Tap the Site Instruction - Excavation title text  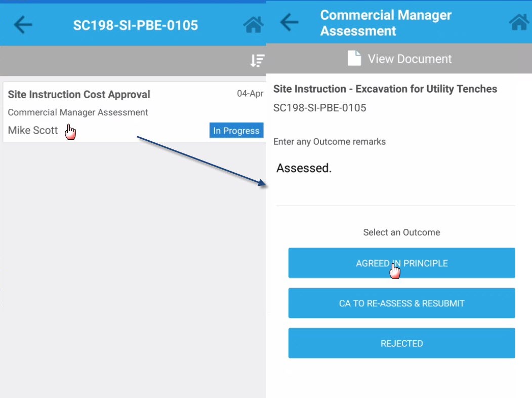(385, 89)
